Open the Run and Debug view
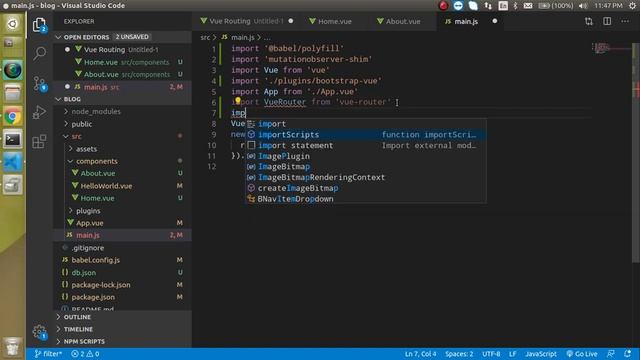Viewport: 640px width, 360px height. coord(39,112)
